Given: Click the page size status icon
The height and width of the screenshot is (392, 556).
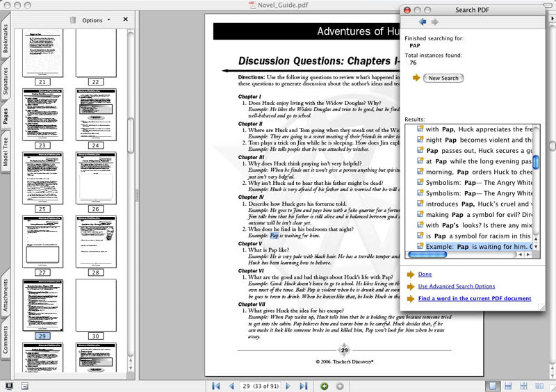Looking at the screenshot, I should [x=24, y=386].
